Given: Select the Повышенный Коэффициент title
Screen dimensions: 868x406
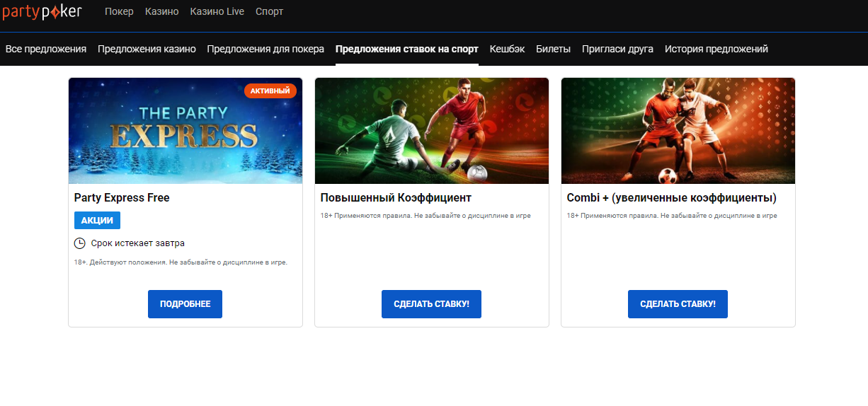Looking at the screenshot, I should pos(396,198).
